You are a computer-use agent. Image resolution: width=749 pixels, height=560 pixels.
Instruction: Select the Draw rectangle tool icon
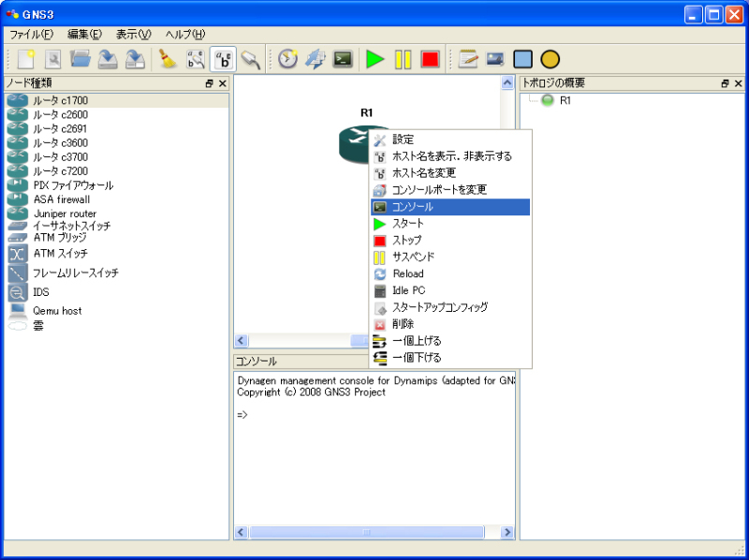(x=522, y=59)
